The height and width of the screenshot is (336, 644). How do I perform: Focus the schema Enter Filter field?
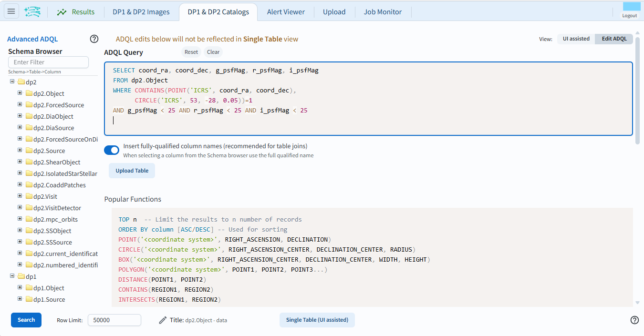pos(48,62)
